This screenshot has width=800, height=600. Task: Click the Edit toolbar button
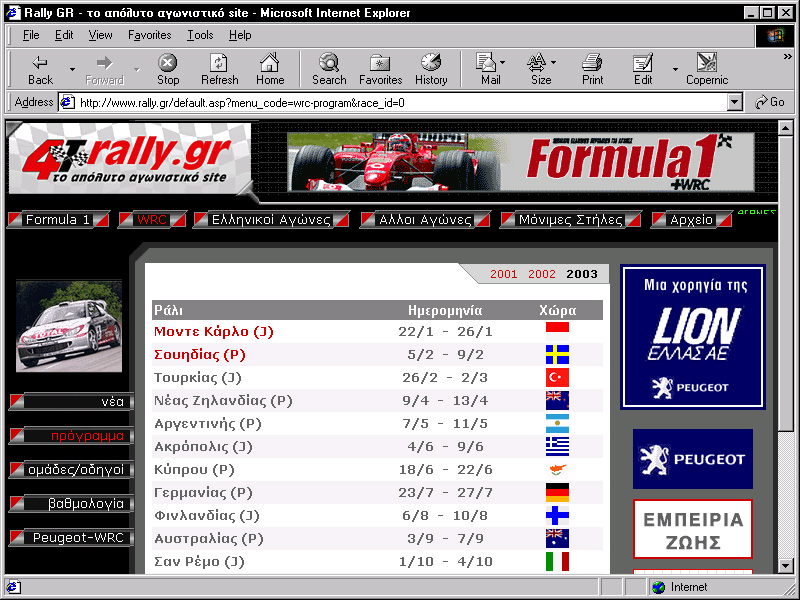point(643,70)
